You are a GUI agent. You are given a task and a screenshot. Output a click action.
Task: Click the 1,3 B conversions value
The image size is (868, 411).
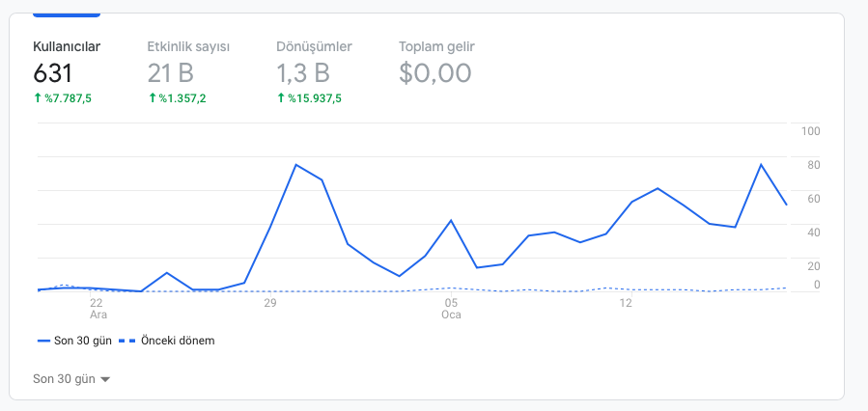tap(303, 73)
